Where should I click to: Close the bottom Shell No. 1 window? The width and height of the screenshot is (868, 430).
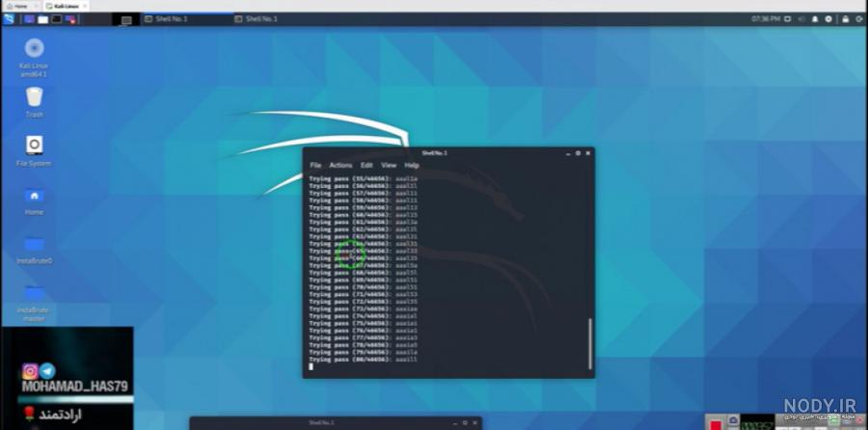pos(475,423)
